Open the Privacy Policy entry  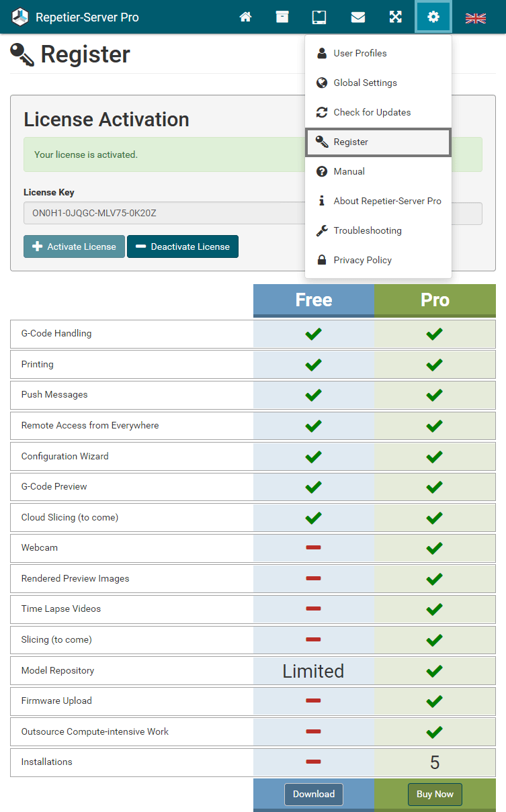362,260
